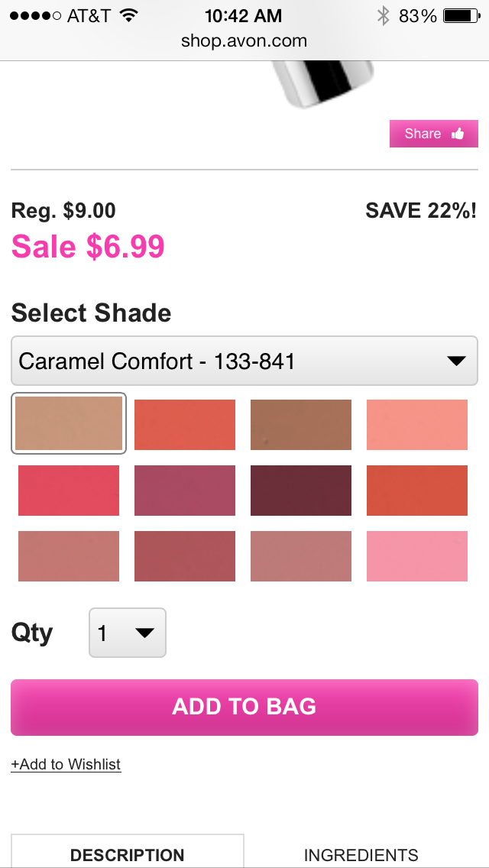Pick the mauve berry shade swatch

point(185,491)
